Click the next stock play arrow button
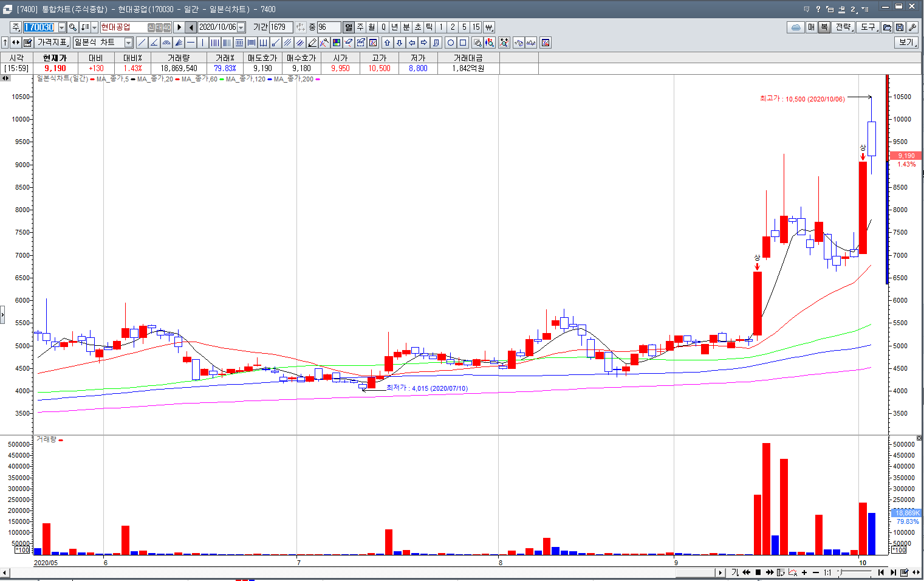Screen dimensions: 924x581 [x=179, y=27]
